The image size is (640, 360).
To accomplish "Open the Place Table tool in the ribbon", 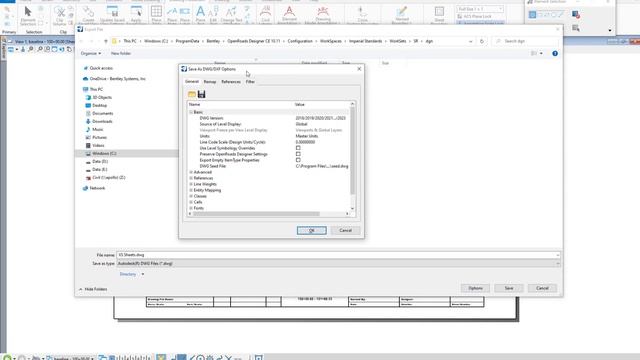I will click(x=156, y=14).
